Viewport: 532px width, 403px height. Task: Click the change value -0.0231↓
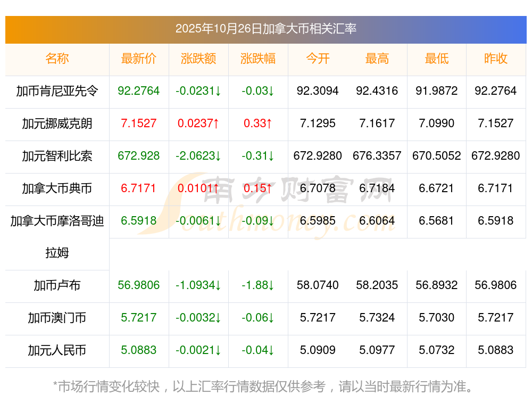coord(198,91)
